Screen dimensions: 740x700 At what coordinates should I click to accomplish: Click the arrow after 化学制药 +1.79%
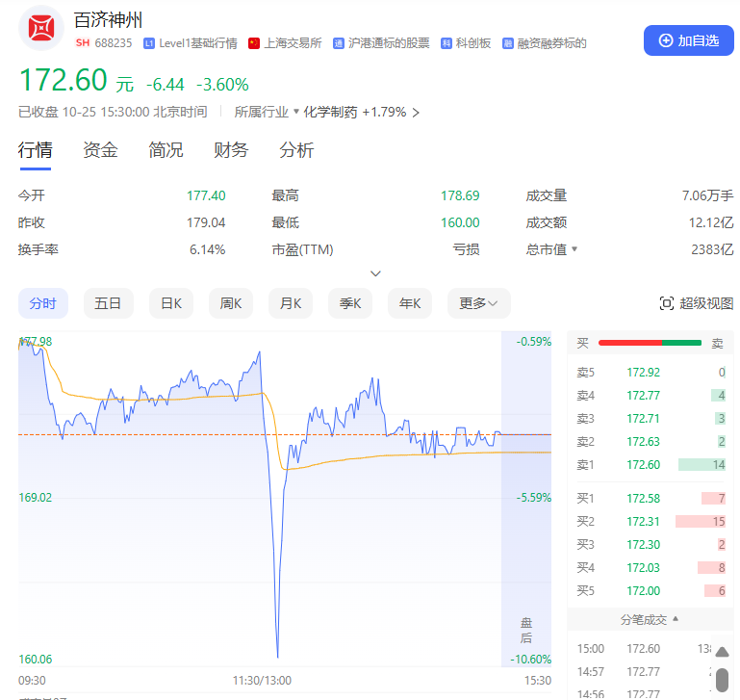(416, 113)
